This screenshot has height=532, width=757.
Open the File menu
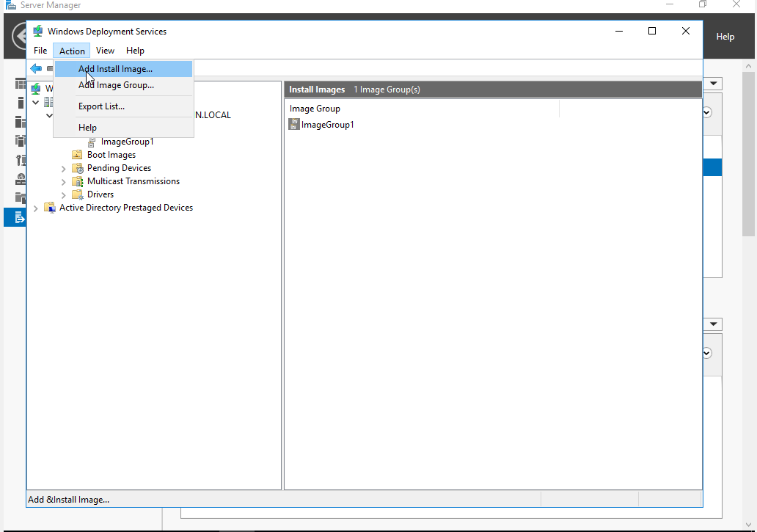[x=40, y=51]
